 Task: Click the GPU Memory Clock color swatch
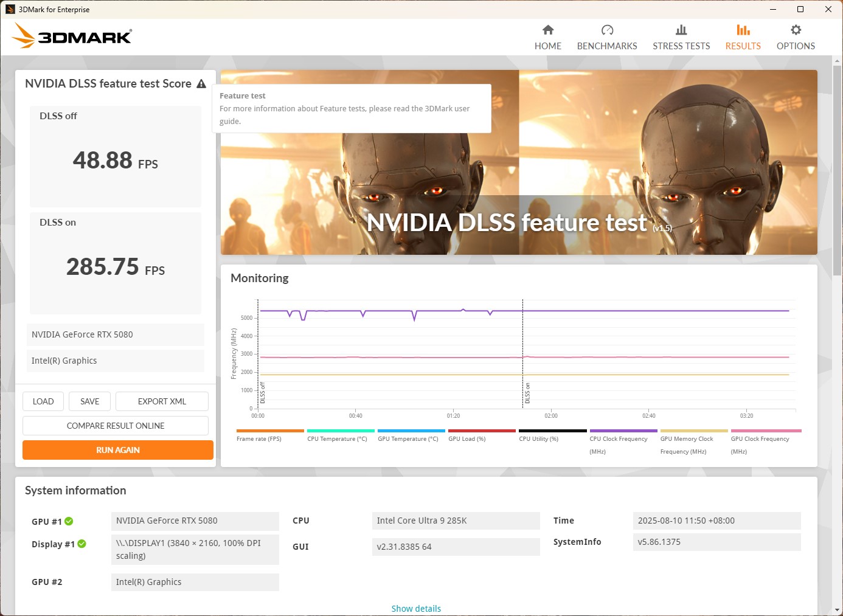click(x=693, y=431)
